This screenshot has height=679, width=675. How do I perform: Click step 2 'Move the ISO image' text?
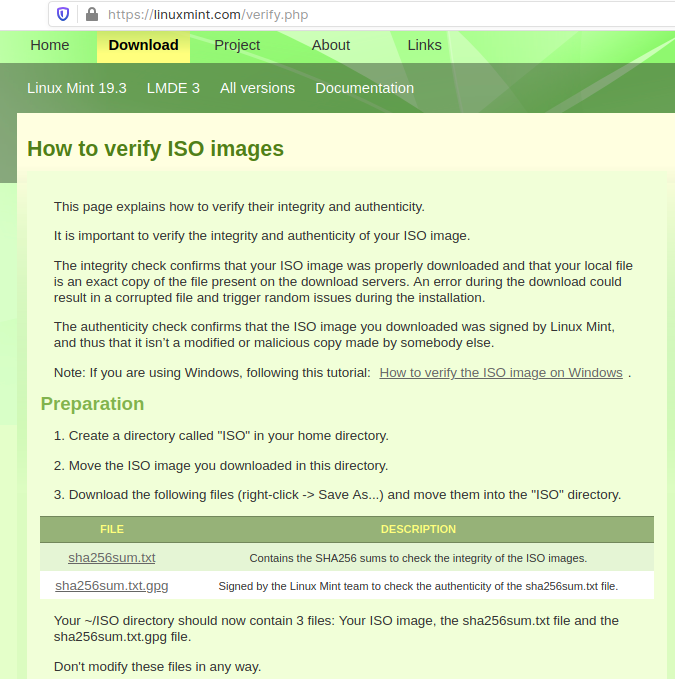coord(221,466)
